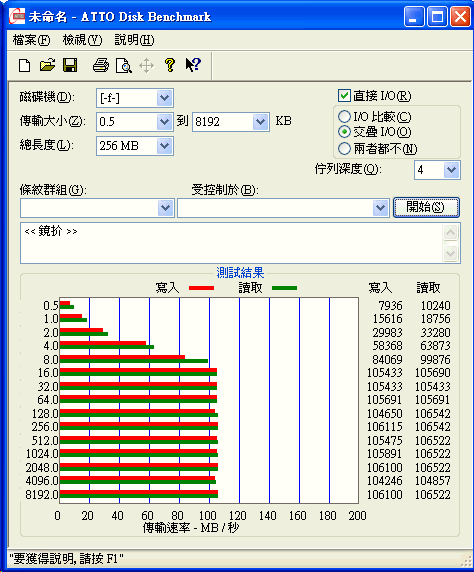Image resolution: width=474 pixels, height=572 pixels.
Task: Click the 16.0 row label in chart
Action: point(48,373)
